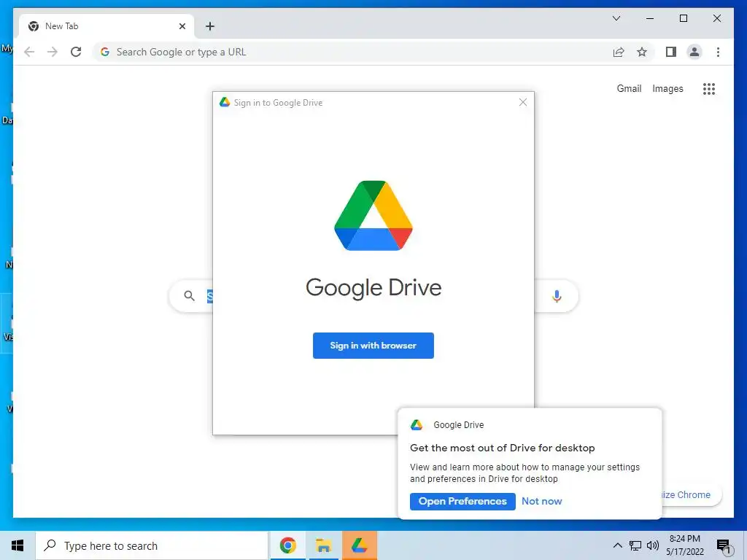Open network status tray icon
This screenshot has height=560, width=747.
point(635,545)
